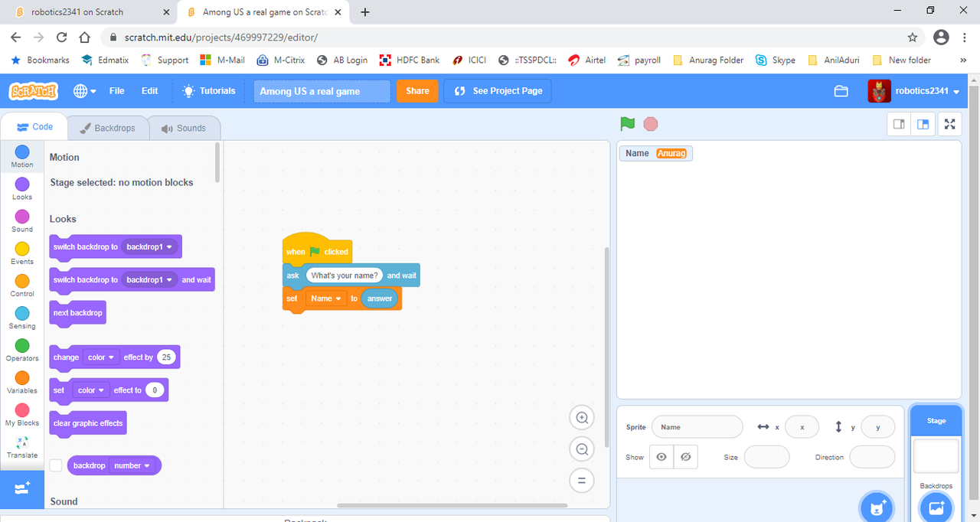Image resolution: width=980 pixels, height=522 pixels.
Task: Click the workspace horizontal scrollbar
Action: (452, 505)
